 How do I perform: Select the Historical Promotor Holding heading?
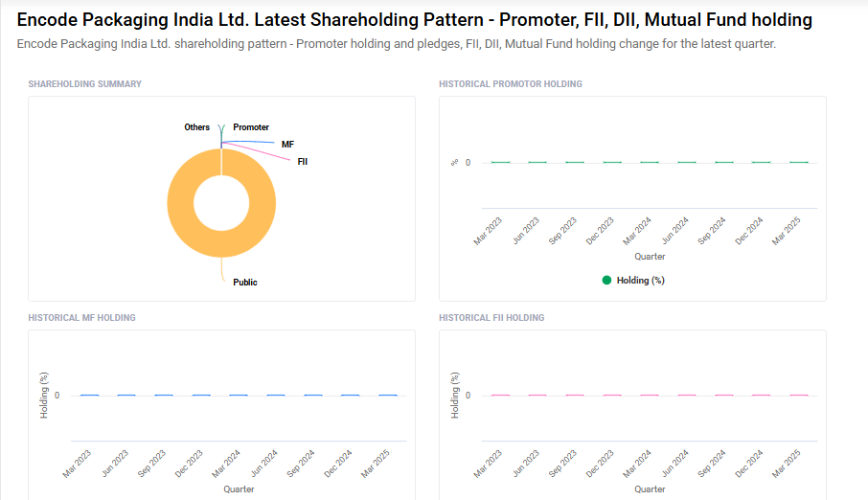[x=511, y=84]
